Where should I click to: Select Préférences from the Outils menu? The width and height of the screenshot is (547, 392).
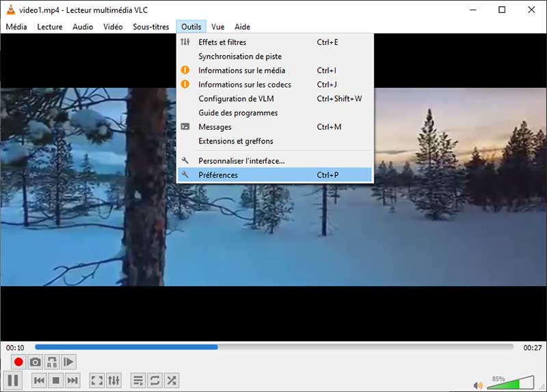pyautogui.click(x=218, y=175)
